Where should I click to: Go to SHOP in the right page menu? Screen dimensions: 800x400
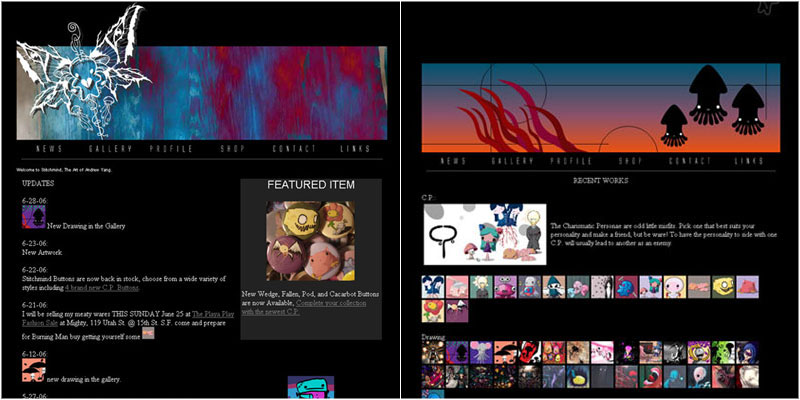(631, 161)
